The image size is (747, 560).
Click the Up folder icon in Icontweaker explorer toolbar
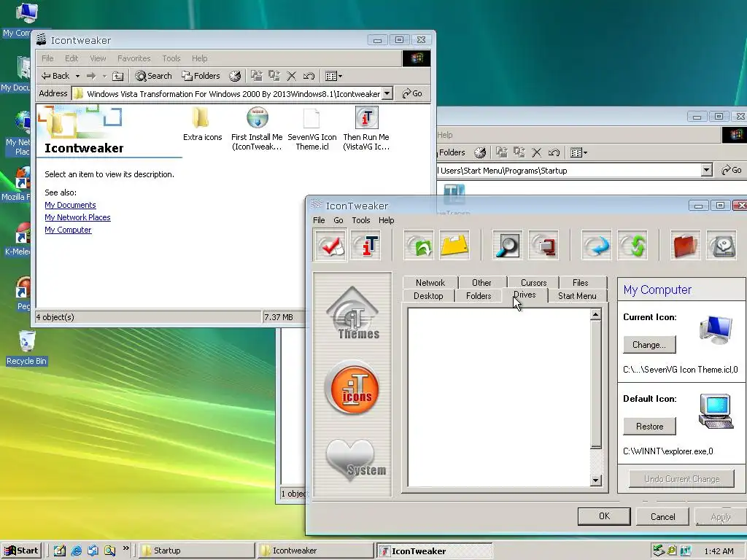pyautogui.click(x=117, y=76)
